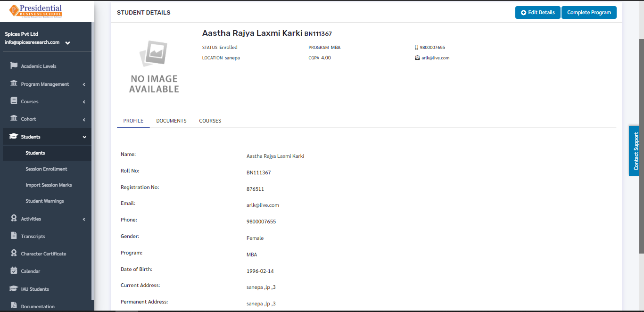644x312 pixels.
Task: Open the Academic Levels menu item
Action: click(46, 66)
